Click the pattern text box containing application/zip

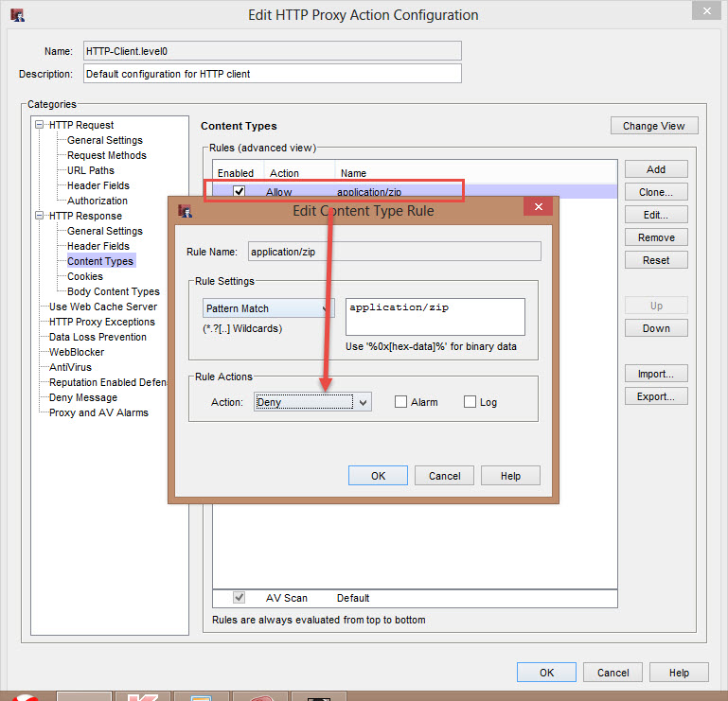435,316
